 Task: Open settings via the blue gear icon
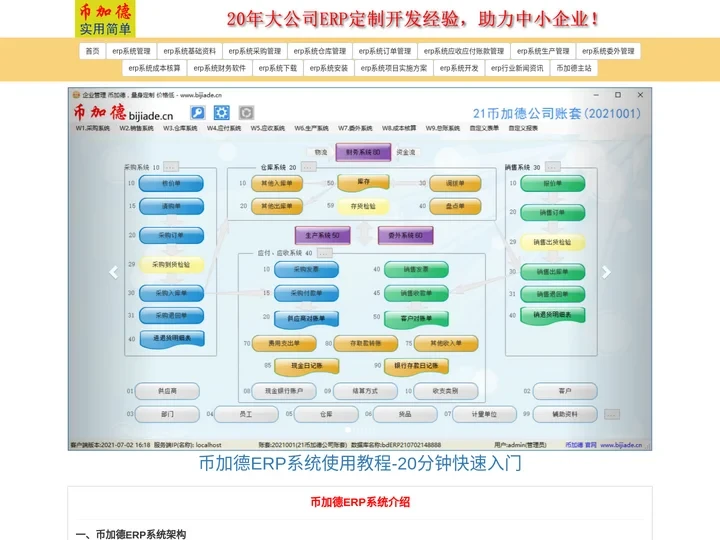tap(221, 112)
